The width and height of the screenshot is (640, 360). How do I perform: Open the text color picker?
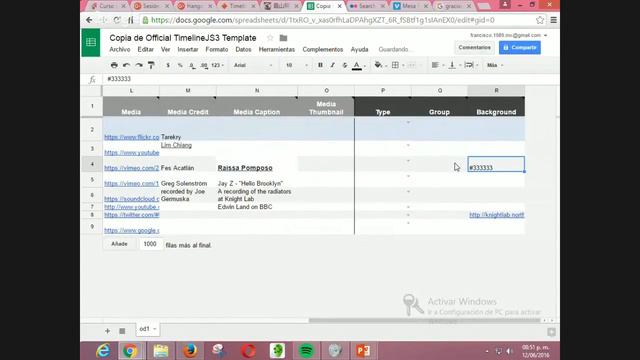358,65
